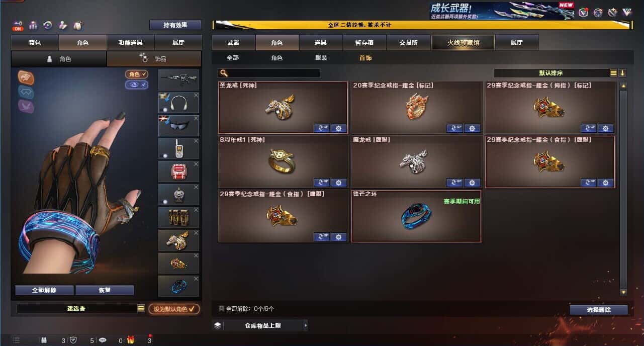Screen dimensions: 644x346
Task: Click the 全部解除 button
Action: point(44,290)
